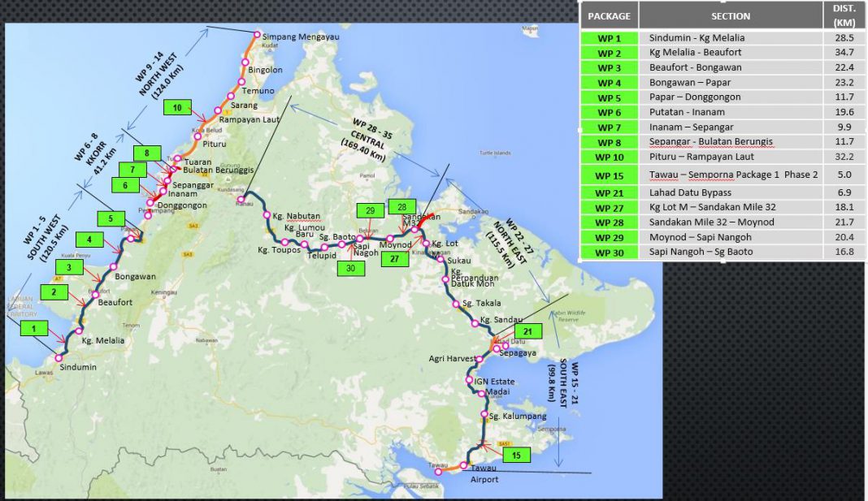Click the green box numbered 10 on map

click(176, 107)
